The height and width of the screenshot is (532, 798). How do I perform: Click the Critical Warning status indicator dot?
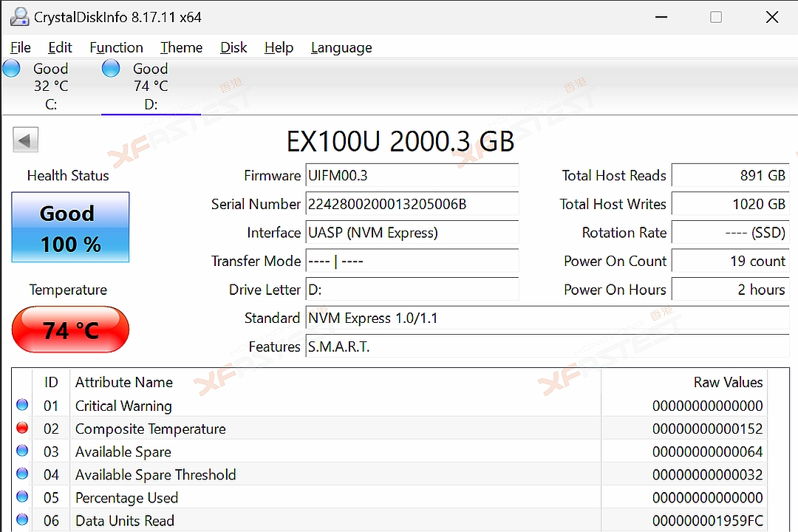coord(22,405)
